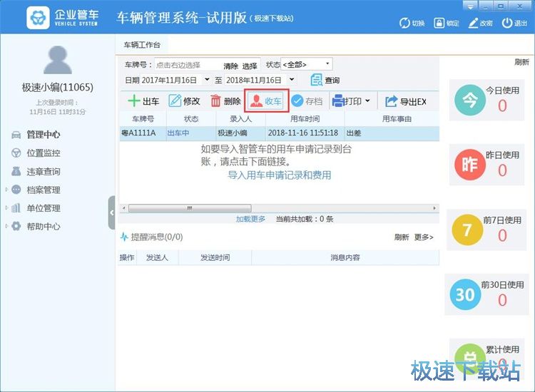Open the start date 2017年11月16日 dropdown

(x=207, y=80)
